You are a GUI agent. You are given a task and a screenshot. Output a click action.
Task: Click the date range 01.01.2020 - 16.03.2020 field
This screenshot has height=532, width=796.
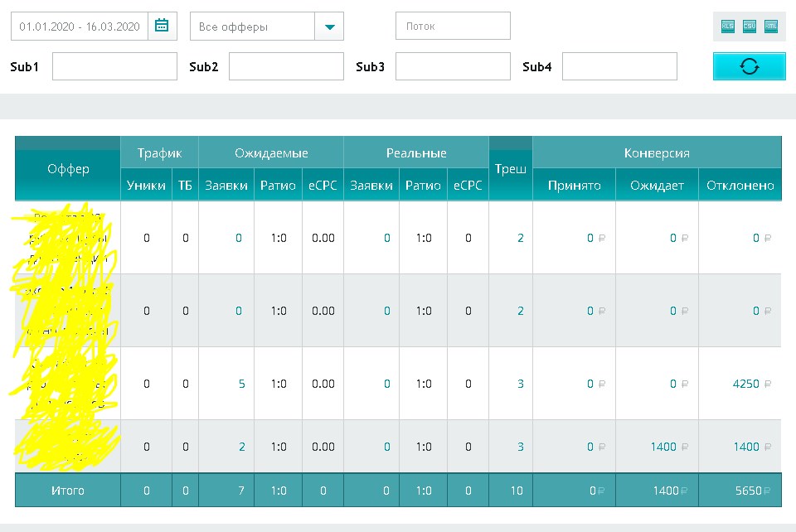(80, 27)
